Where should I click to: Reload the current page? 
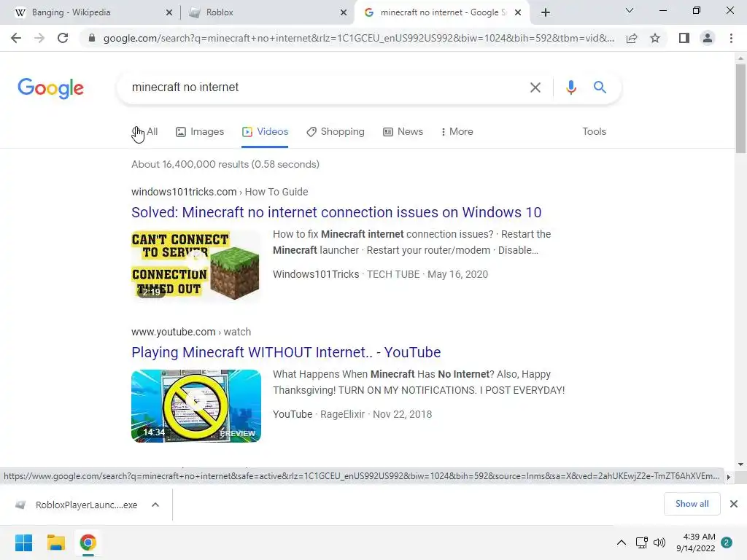(x=63, y=38)
